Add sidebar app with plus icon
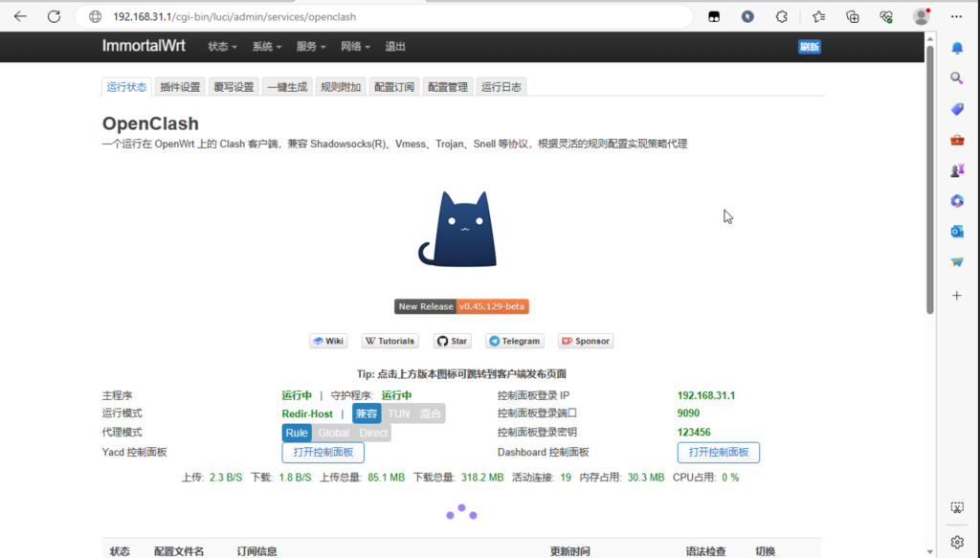The image size is (980, 558). 957,295
